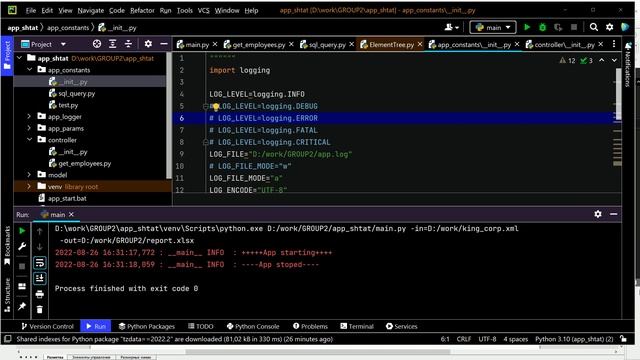640x360 pixels.
Task: Open the user account icon dropdown
Action: pyautogui.click(x=451, y=27)
